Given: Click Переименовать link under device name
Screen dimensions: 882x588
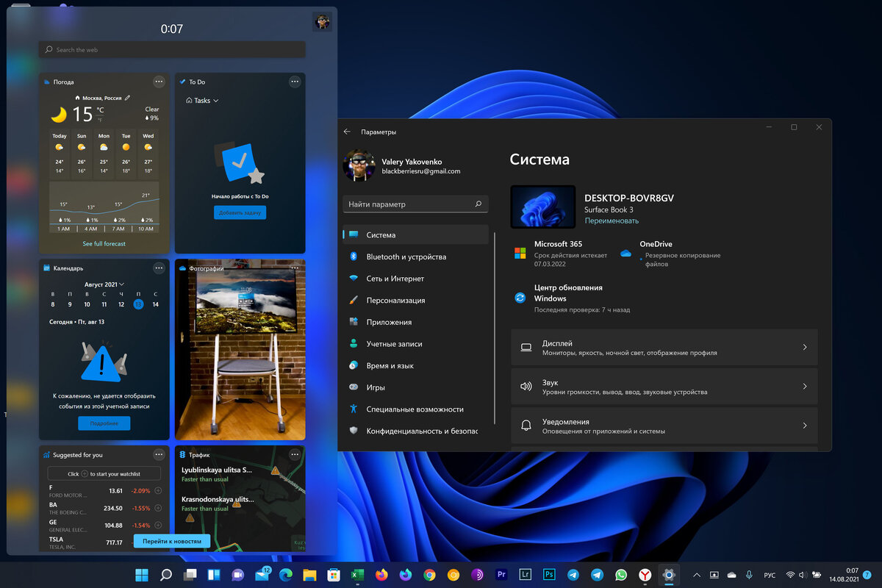Looking at the screenshot, I should [612, 220].
